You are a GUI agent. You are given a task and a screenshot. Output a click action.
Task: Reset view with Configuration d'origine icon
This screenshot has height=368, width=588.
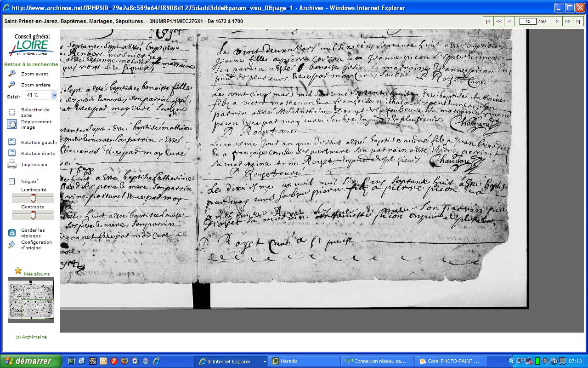pos(12,245)
